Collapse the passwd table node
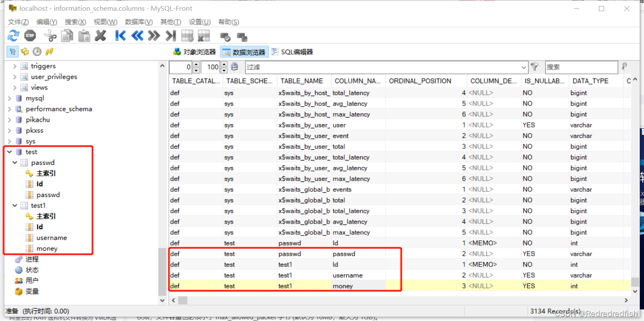 [15, 163]
